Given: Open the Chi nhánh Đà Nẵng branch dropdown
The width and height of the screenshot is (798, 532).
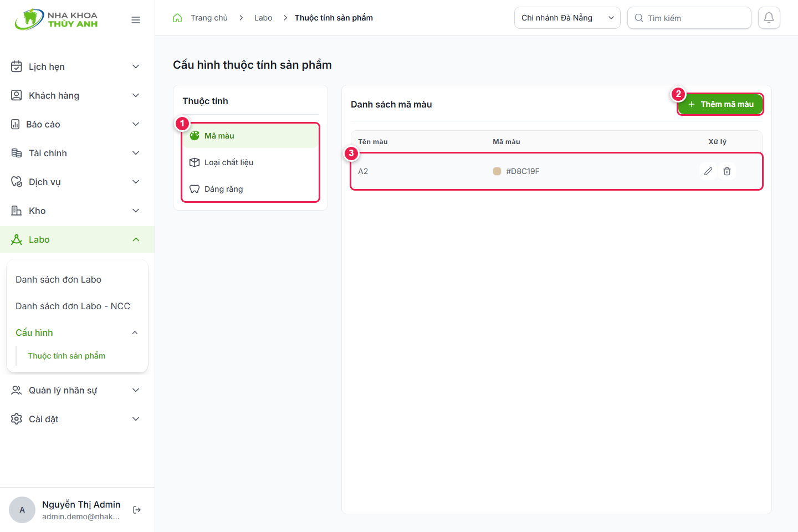Looking at the screenshot, I should 567,18.
